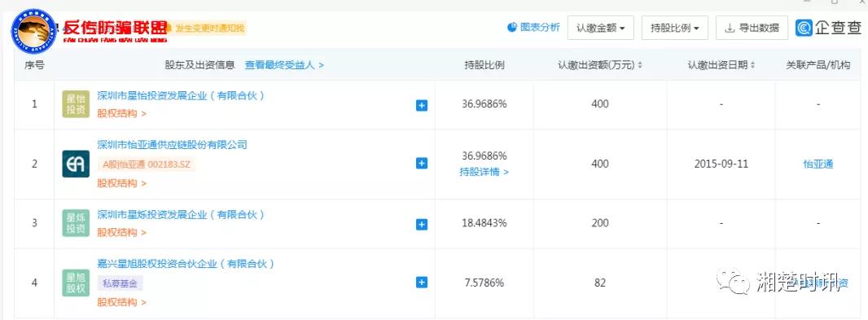Open the 怡亚通 related product link
868x320 pixels.
point(818,164)
